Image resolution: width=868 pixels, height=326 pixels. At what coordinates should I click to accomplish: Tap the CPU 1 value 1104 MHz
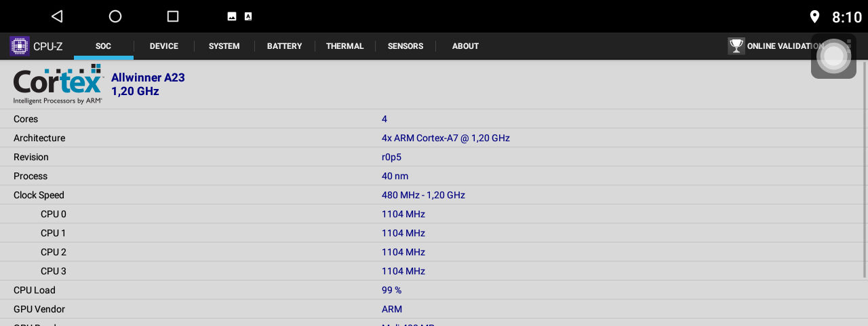403,233
